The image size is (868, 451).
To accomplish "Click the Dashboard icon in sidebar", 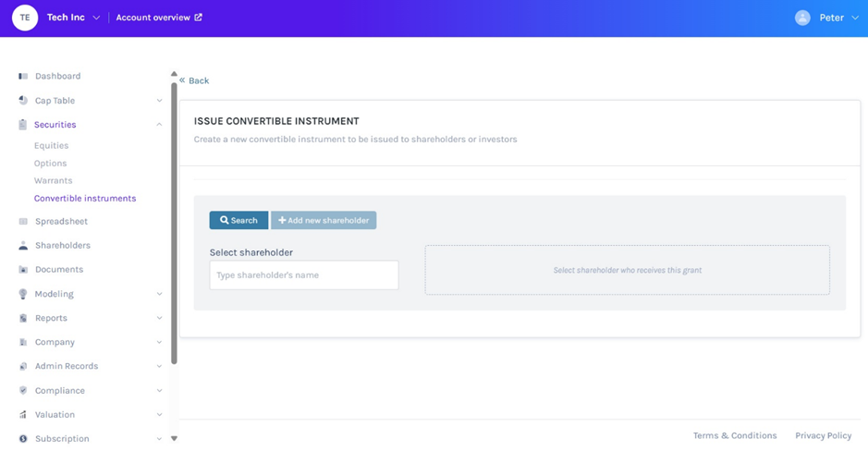I will [x=23, y=77].
